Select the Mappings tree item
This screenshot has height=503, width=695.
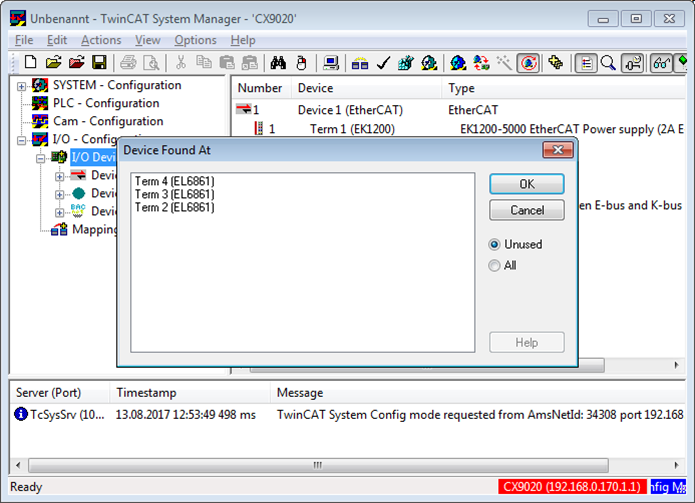click(x=95, y=230)
